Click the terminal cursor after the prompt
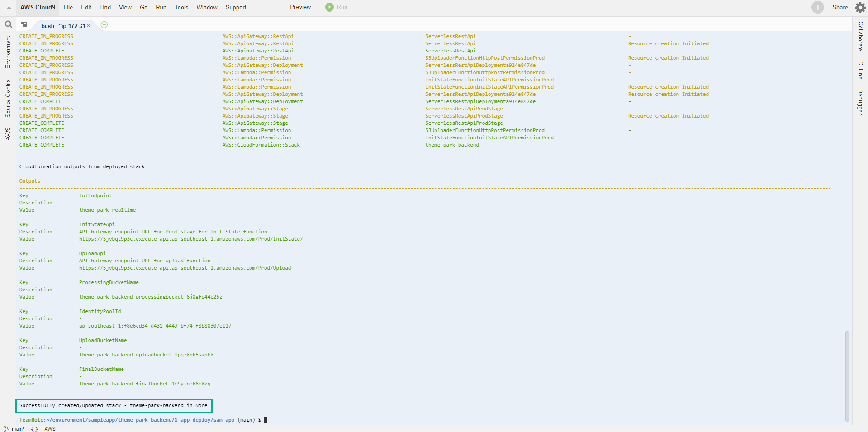 (x=266, y=420)
